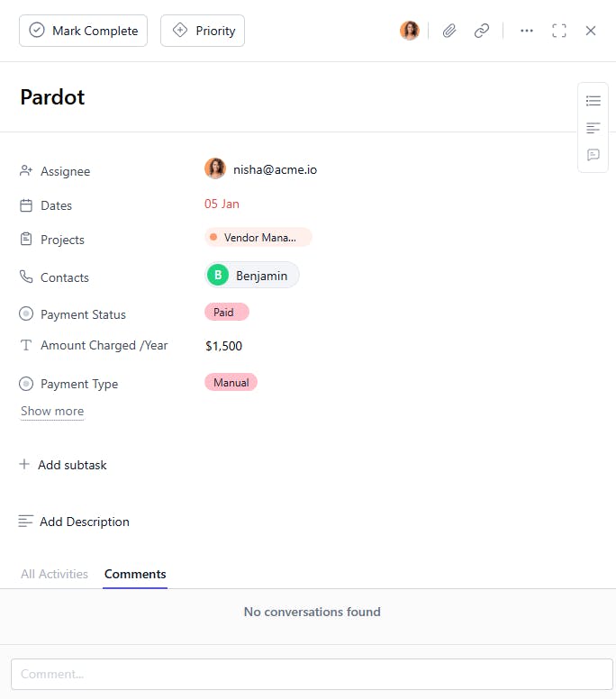Viewport: 616px width, 699px height.
Task: Click the 05 Jan due date
Action: [x=222, y=204]
